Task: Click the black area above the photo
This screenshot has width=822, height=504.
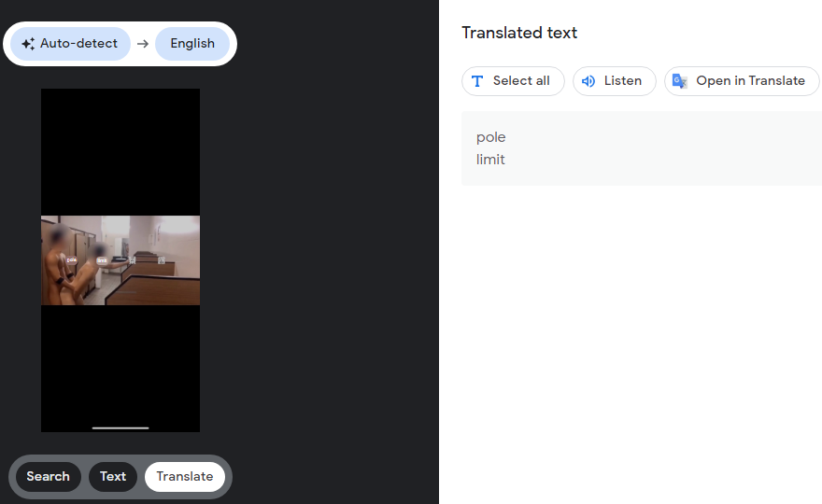Action: (x=120, y=149)
